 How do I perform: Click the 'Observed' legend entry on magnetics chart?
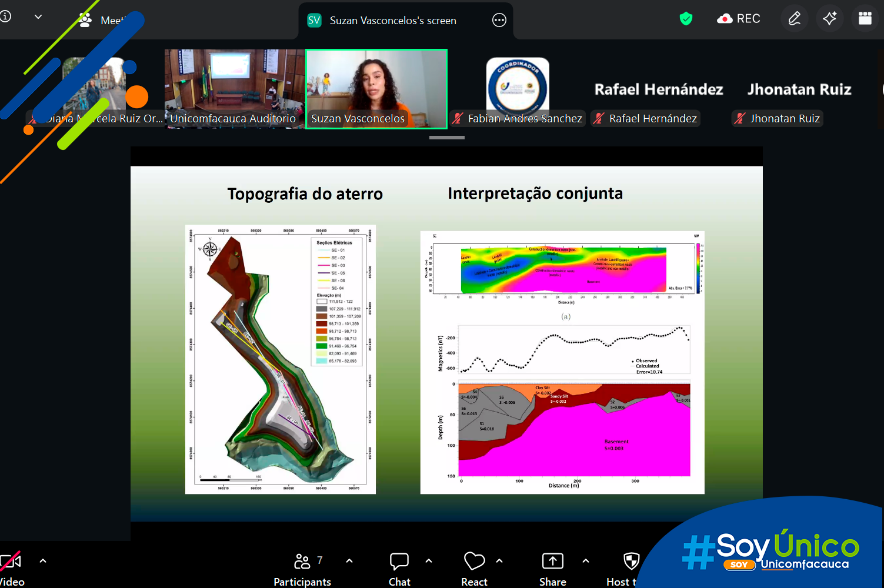(645, 361)
